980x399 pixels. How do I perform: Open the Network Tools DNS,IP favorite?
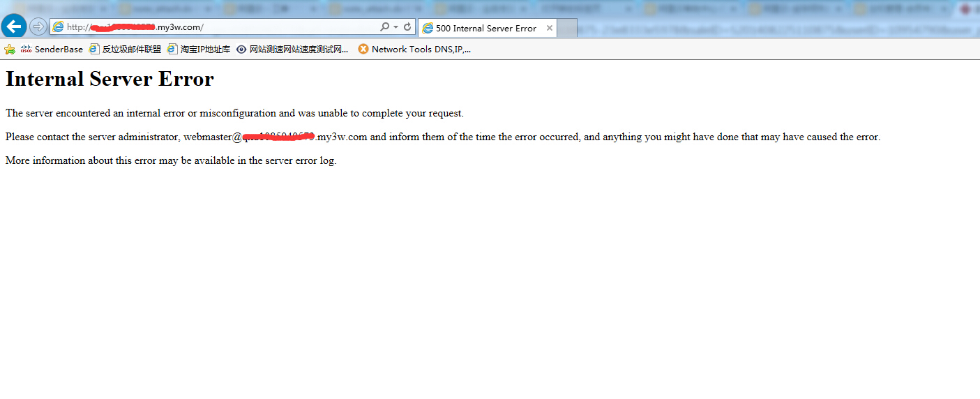click(414, 49)
